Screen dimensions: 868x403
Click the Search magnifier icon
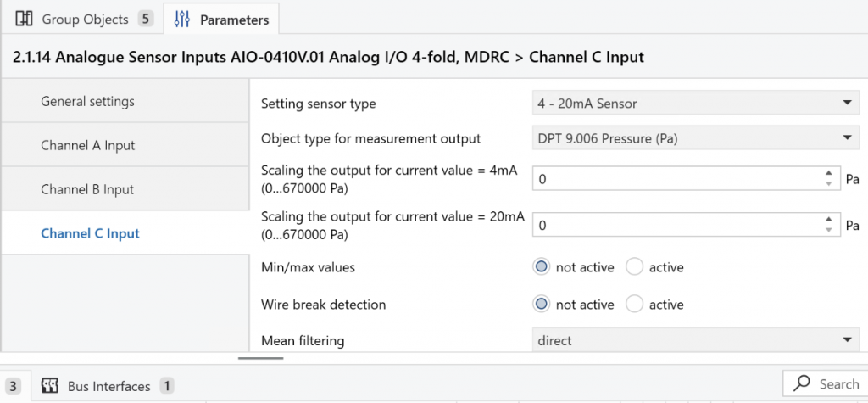tap(801, 384)
